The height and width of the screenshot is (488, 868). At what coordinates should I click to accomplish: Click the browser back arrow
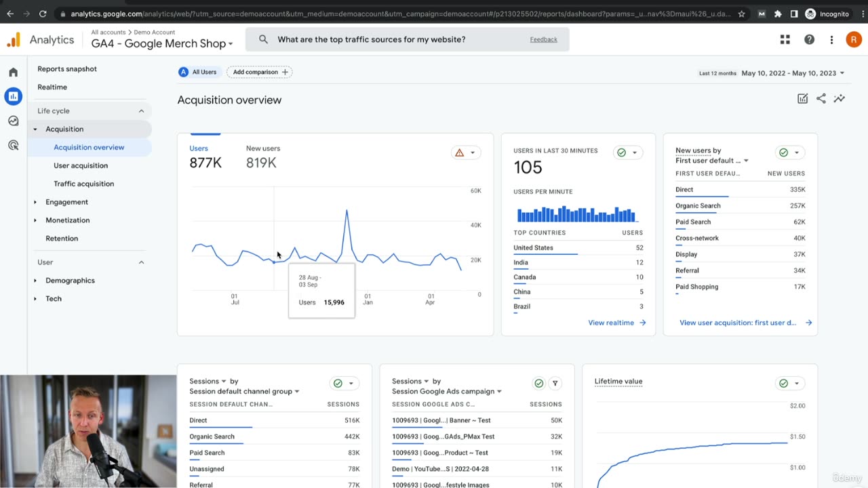click(x=10, y=14)
